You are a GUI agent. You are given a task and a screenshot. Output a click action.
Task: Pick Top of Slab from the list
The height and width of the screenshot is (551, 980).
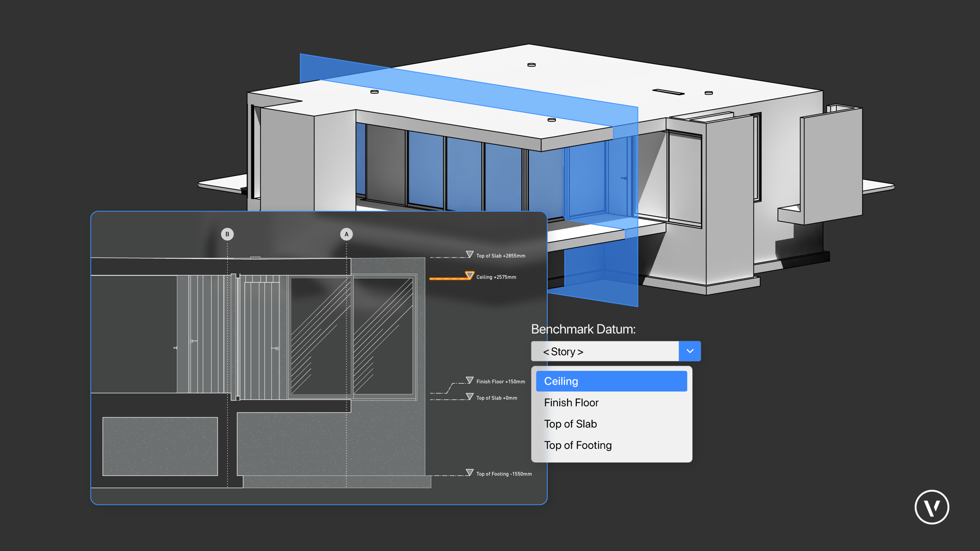coord(611,424)
